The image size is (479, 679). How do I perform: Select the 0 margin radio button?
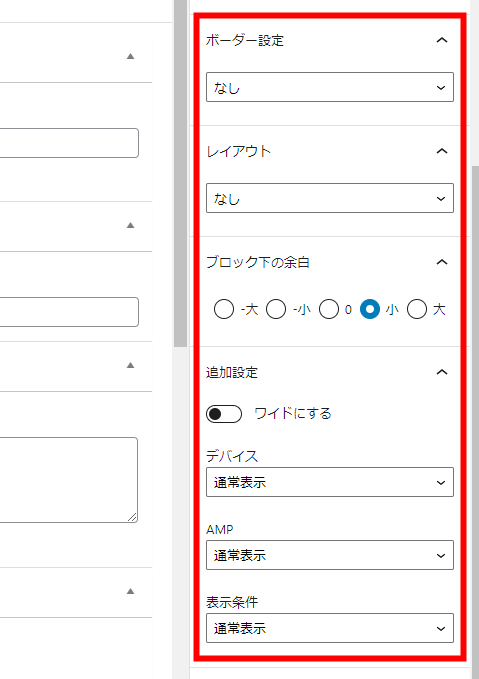[329, 309]
